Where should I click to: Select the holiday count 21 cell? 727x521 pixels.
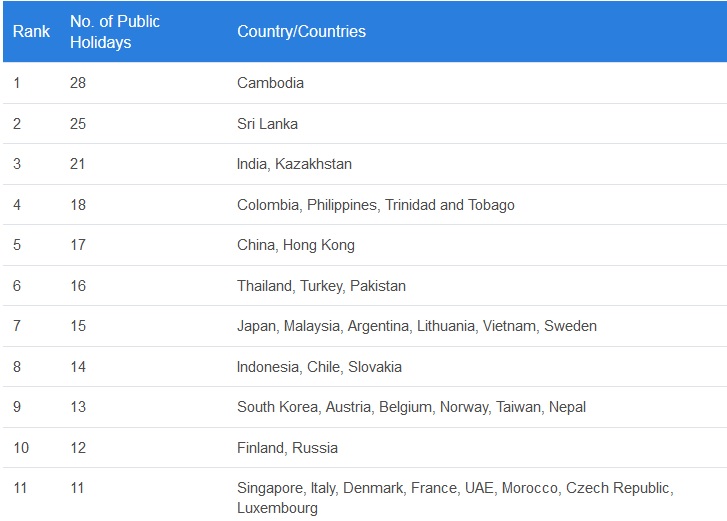[x=78, y=164]
